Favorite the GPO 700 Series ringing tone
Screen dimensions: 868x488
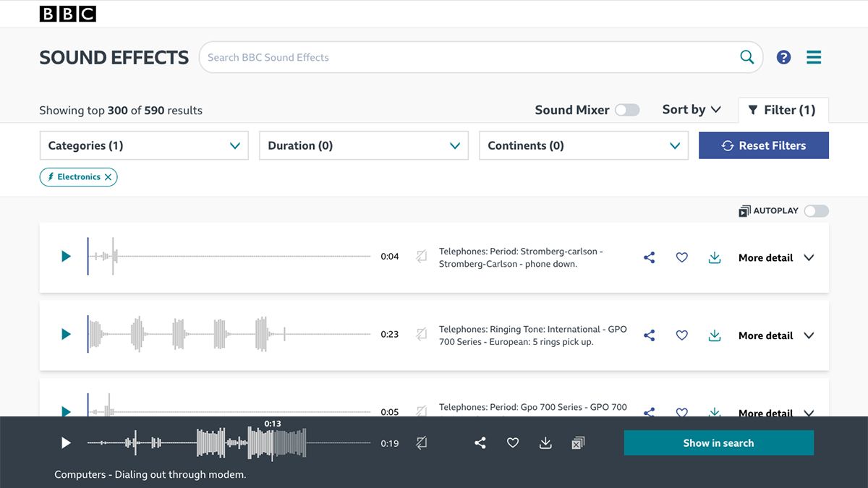click(681, 335)
